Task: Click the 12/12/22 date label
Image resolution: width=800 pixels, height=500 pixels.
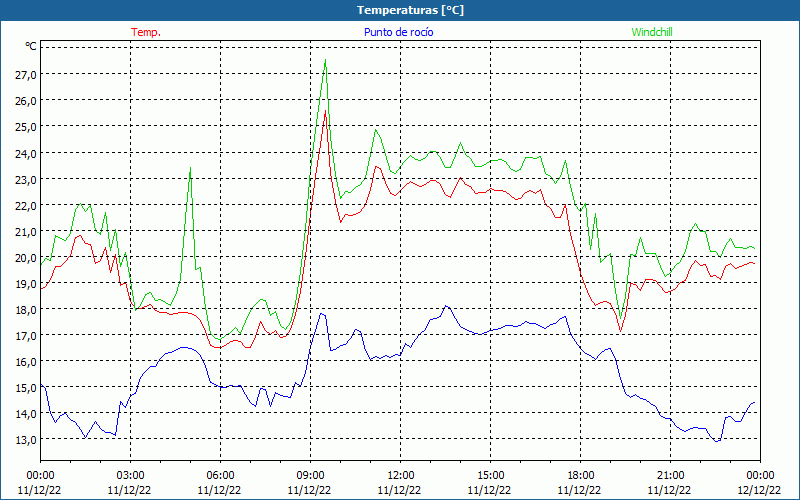Action: (759, 490)
